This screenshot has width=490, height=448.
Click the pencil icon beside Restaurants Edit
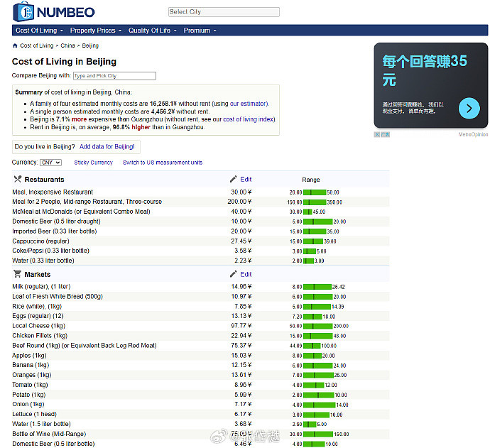(234, 180)
